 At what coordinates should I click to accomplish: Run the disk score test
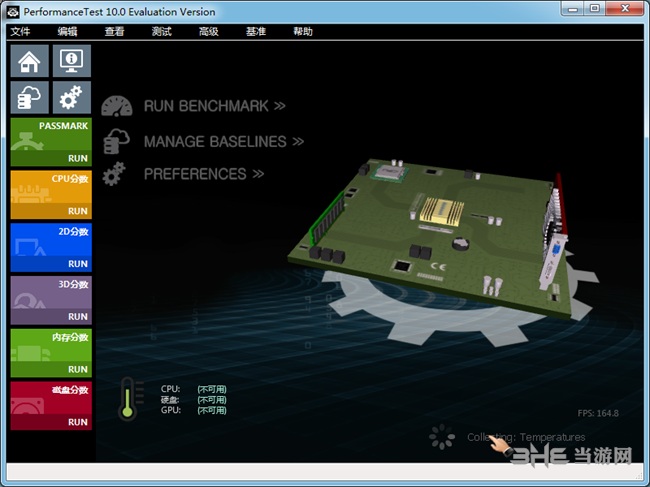(x=78, y=422)
